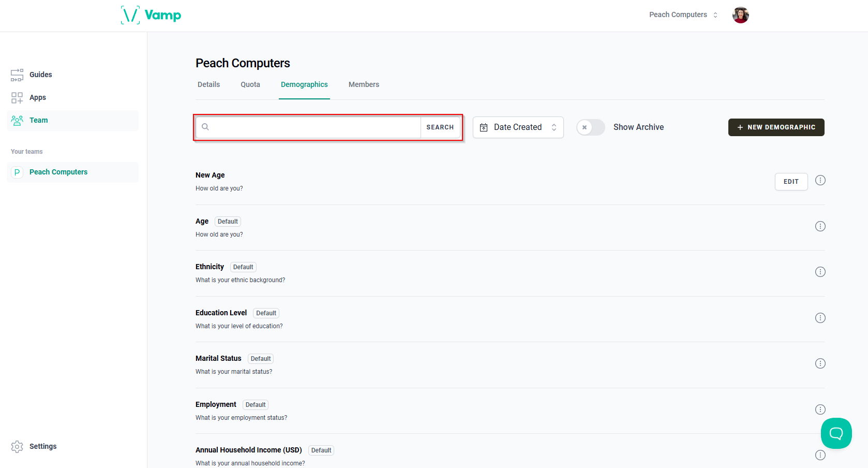
Task: Click the search magnifier icon
Action: pyautogui.click(x=205, y=127)
